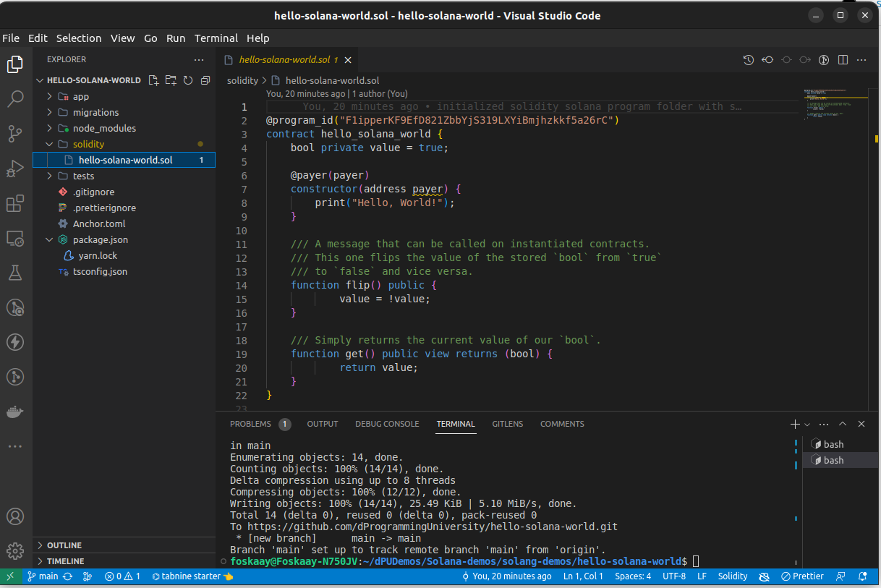
Task: Toggle the Prettier formatter status item
Action: click(803, 576)
